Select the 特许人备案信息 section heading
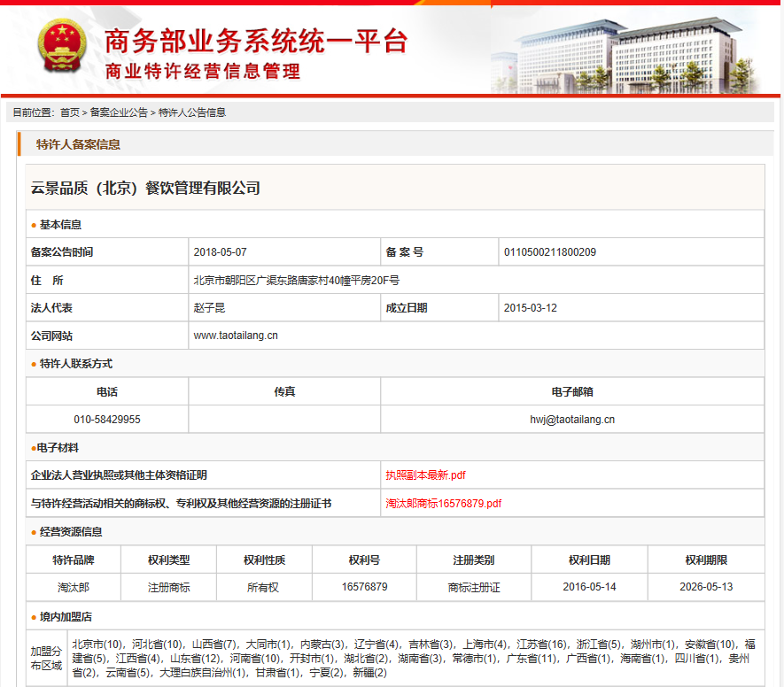 pos(79,144)
